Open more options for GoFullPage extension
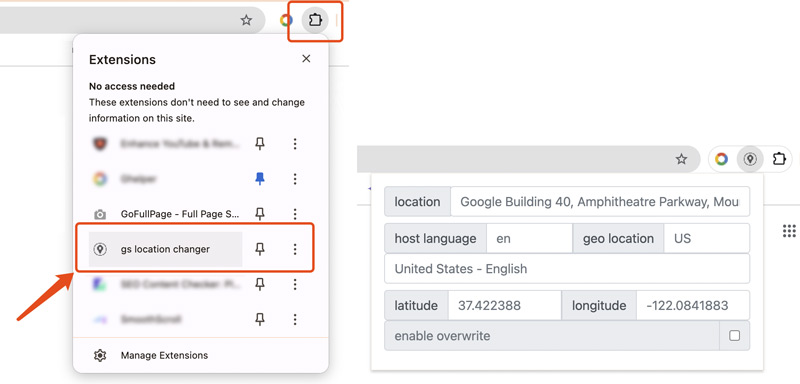 click(x=295, y=214)
